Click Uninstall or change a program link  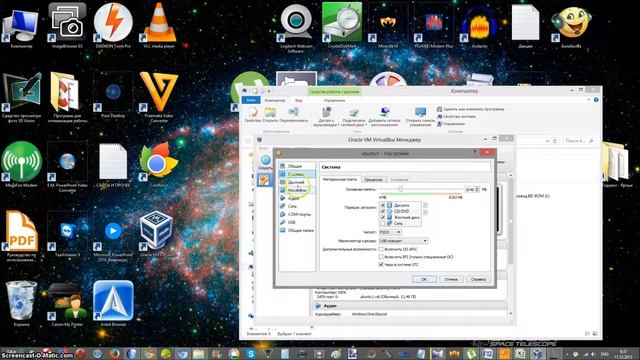471,109
